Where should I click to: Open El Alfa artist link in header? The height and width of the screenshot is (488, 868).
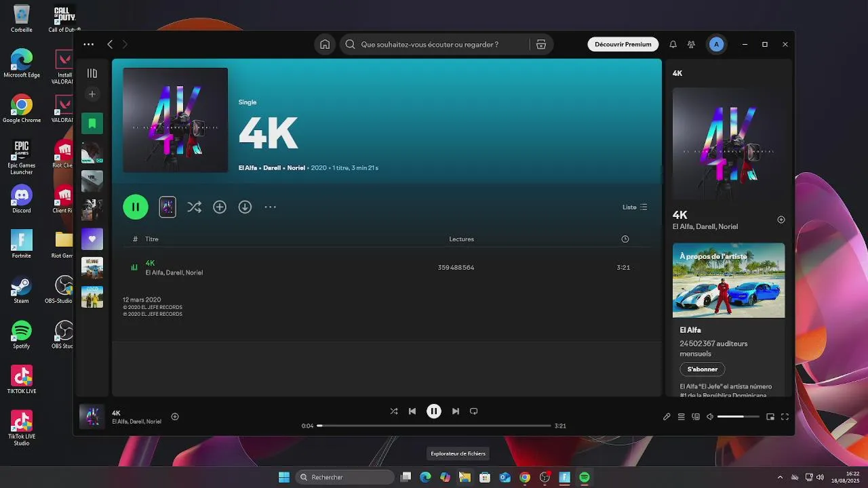pos(248,167)
